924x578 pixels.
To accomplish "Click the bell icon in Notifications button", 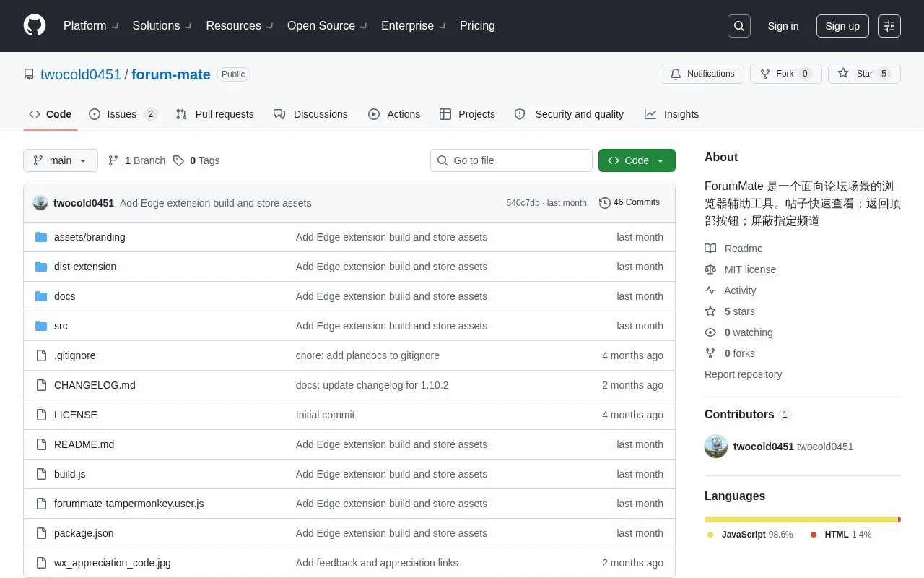I will [676, 74].
